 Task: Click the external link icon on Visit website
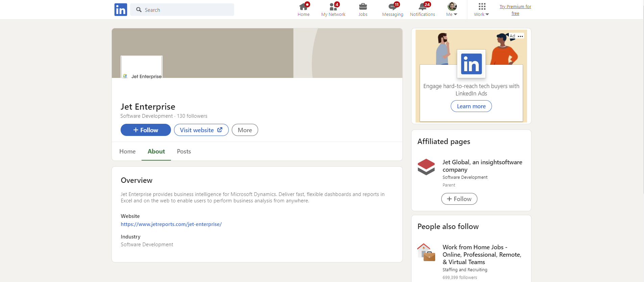coord(220,130)
